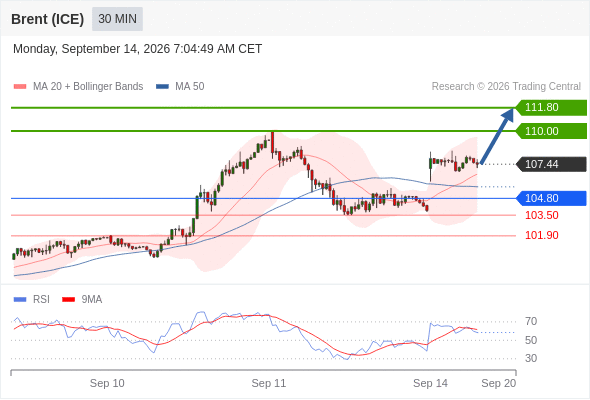Click the 101.90 red support label
Screen dimensions: 590x400
[x=541, y=236]
